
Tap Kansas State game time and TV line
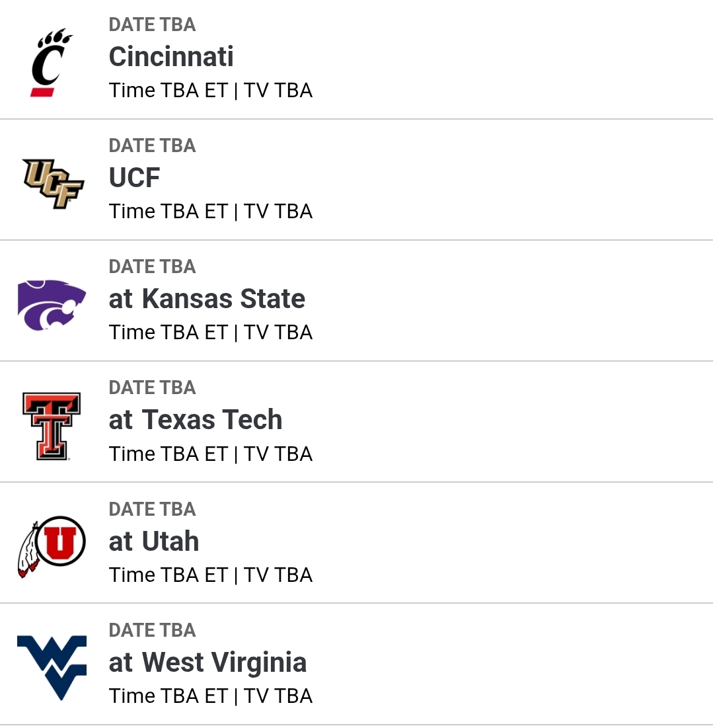coord(210,333)
